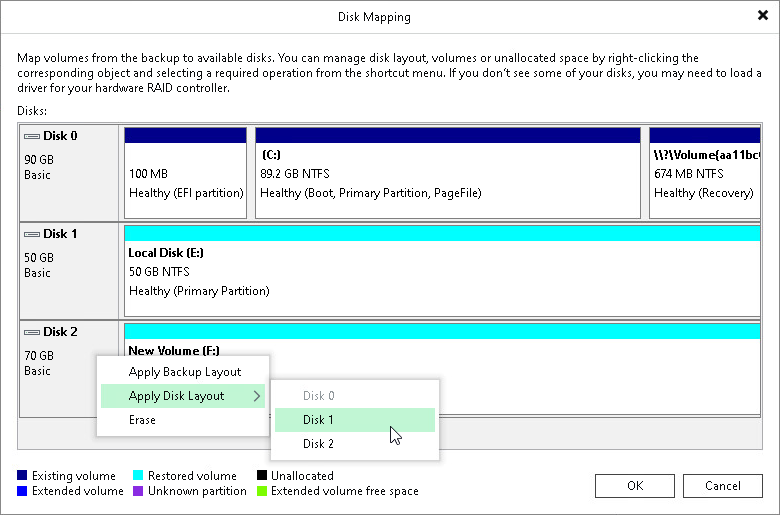The width and height of the screenshot is (780, 515).
Task: Choose Apply Backup Layout from context menu
Action: pos(183,372)
